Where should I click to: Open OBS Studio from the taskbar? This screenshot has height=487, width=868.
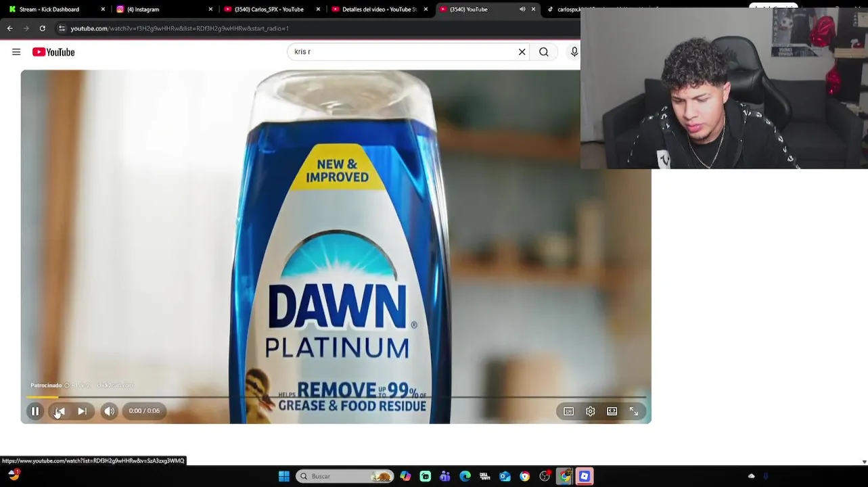coord(545,476)
